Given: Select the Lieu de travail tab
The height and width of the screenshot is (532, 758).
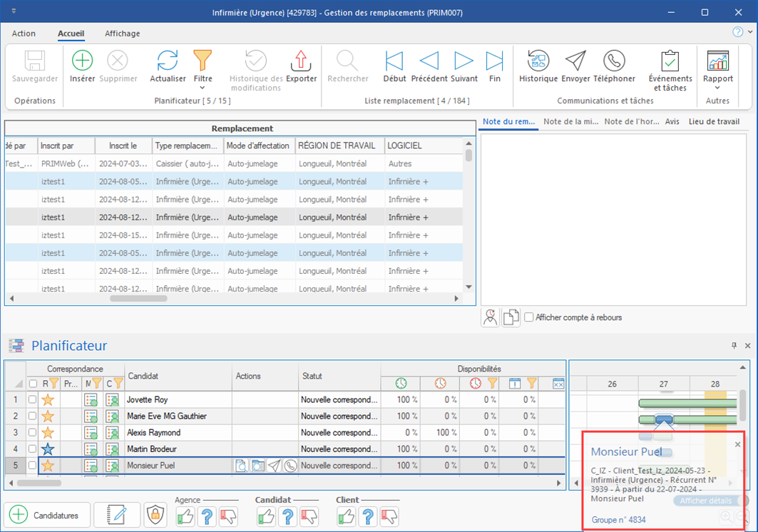Looking at the screenshot, I should coord(713,122).
